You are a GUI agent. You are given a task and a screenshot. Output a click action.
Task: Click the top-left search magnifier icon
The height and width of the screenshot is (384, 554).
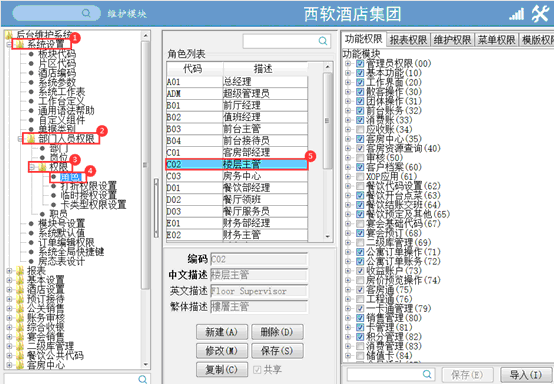(86, 13)
